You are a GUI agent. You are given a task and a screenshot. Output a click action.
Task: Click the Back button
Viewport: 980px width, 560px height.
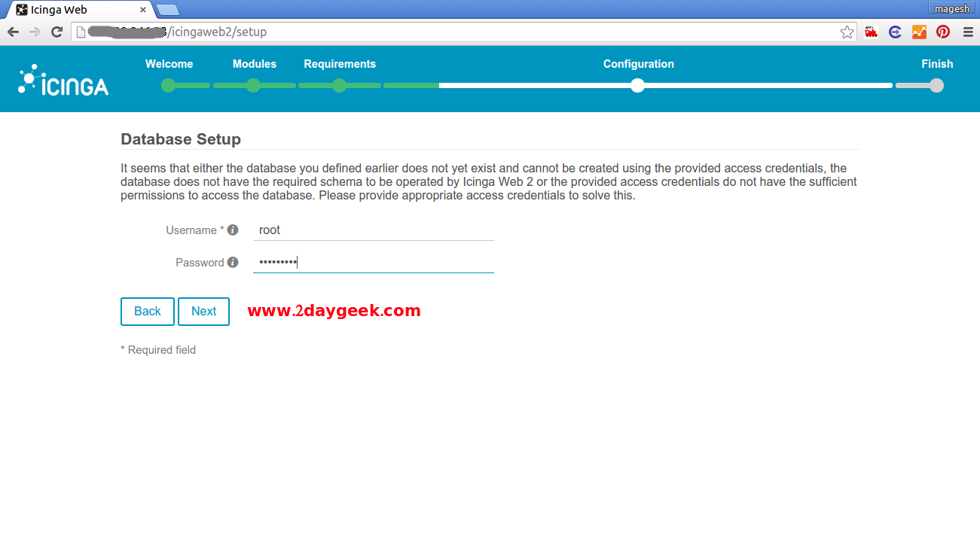148,312
